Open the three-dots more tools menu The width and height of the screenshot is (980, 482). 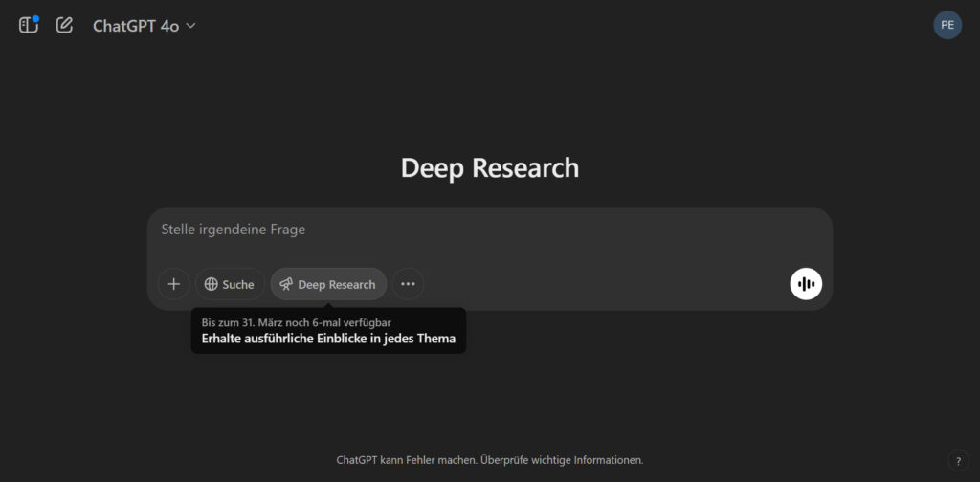pyautogui.click(x=408, y=284)
